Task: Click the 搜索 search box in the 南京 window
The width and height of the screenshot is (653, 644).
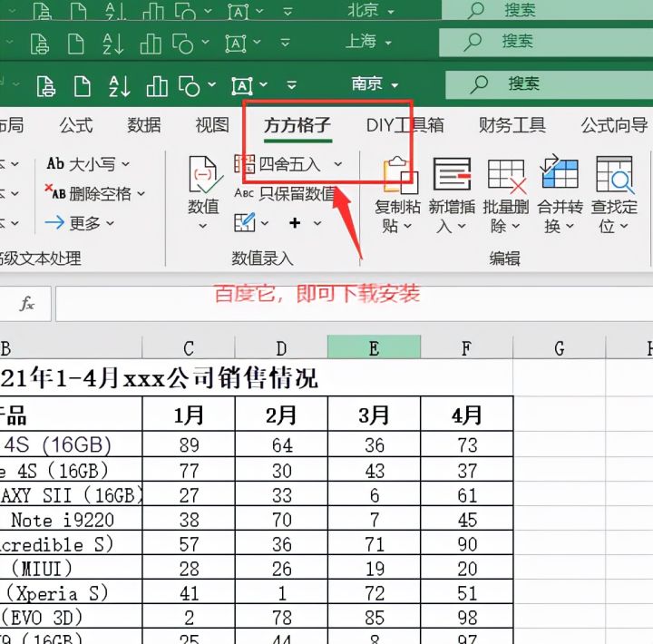Action: click(x=549, y=84)
